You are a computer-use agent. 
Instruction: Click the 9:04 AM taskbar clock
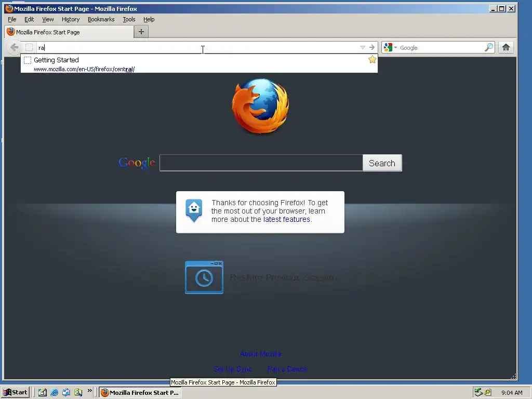512,393
